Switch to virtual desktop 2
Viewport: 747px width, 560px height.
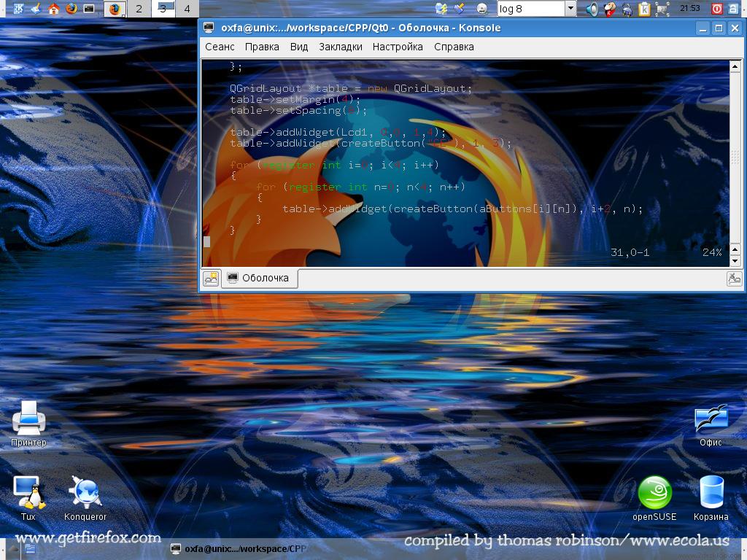[x=139, y=9]
